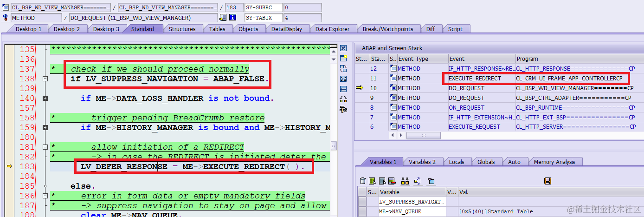Switch to the Desktop 3 tab
This screenshot has height=217, width=644.
click(106, 29)
